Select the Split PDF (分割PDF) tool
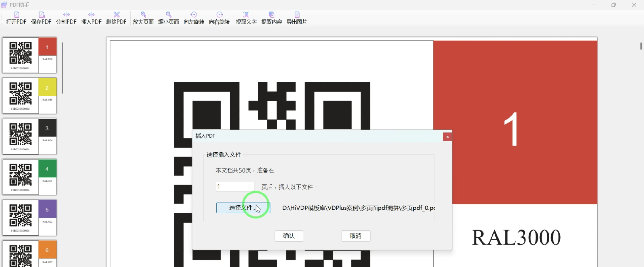644x267 pixels. pyautogui.click(x=66, y=18)
